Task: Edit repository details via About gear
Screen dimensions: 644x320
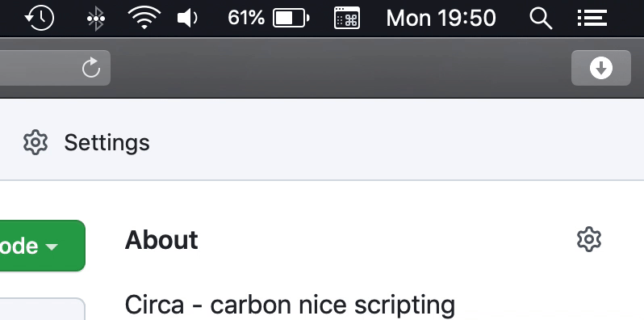Action: coord(589,239)
